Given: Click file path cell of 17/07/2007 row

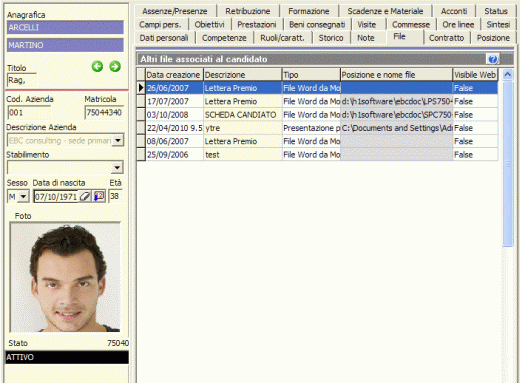Looking at the screenshot, I should (397, 101).
